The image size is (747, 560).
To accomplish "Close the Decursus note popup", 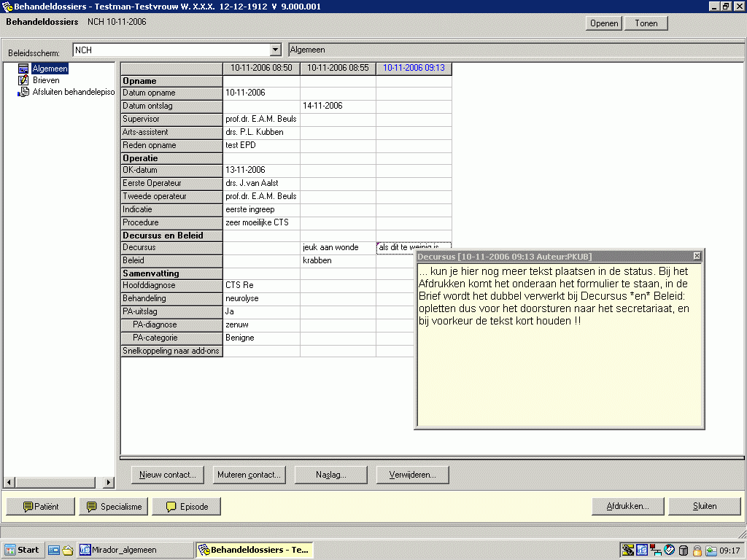I will click(697, 256).
